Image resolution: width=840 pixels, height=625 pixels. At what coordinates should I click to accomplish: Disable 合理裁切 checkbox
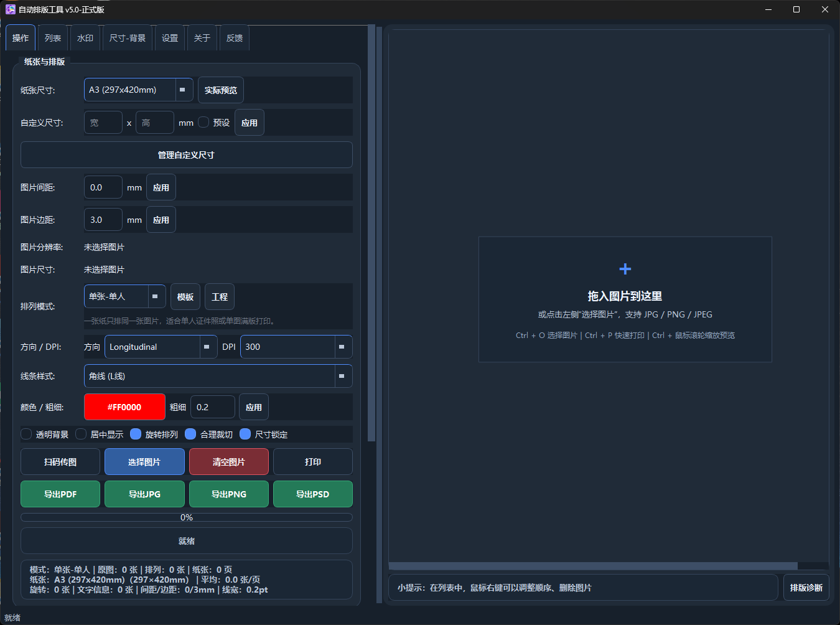(190, 434)
